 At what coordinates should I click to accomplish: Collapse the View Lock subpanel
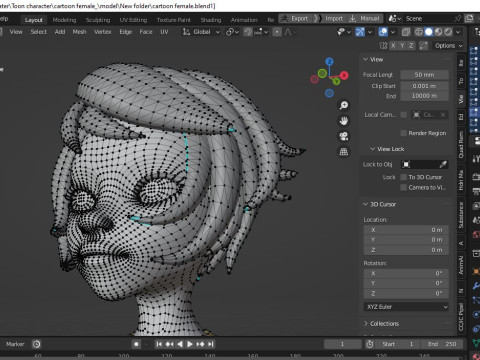[373, 149]
